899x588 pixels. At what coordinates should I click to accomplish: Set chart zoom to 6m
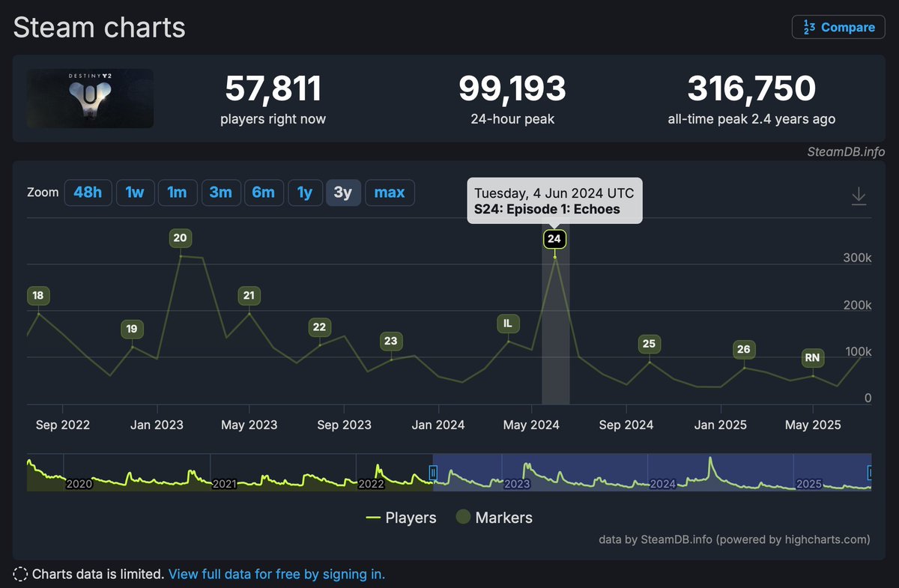tap(263, 193)
